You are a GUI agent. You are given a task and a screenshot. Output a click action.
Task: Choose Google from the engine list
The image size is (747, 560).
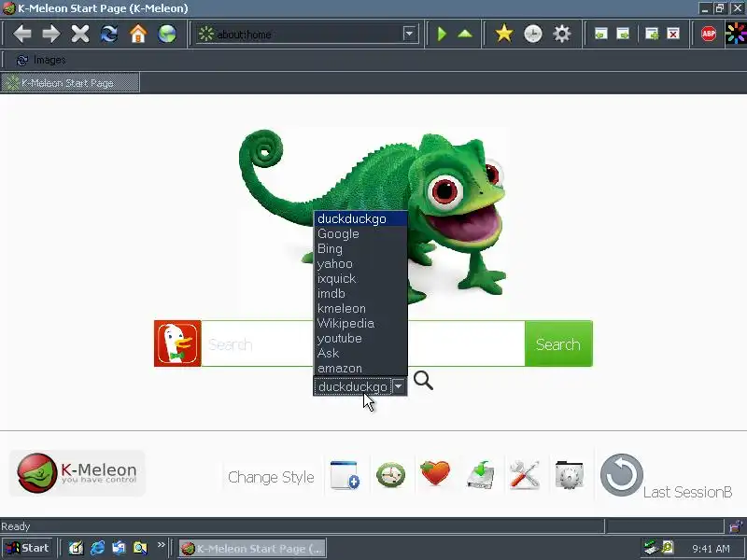[360, 234]
